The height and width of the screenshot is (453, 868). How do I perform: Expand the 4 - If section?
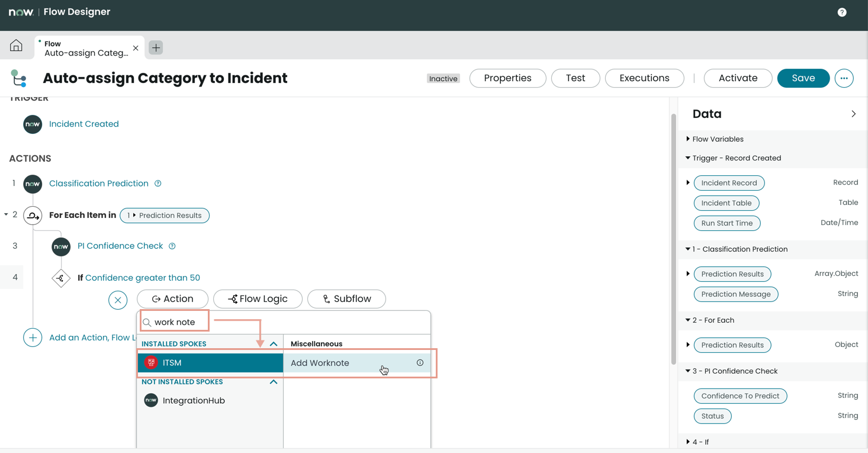pyautogui.click(x=688, y=442)
